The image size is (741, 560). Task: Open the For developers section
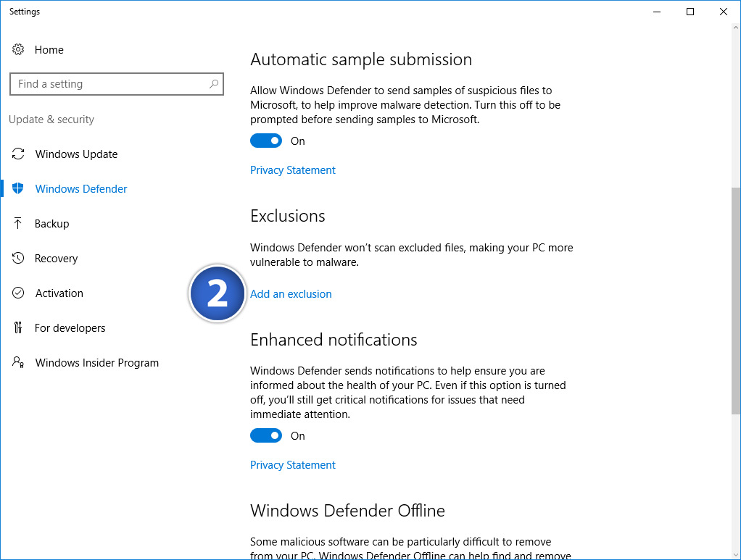point(70,327)
